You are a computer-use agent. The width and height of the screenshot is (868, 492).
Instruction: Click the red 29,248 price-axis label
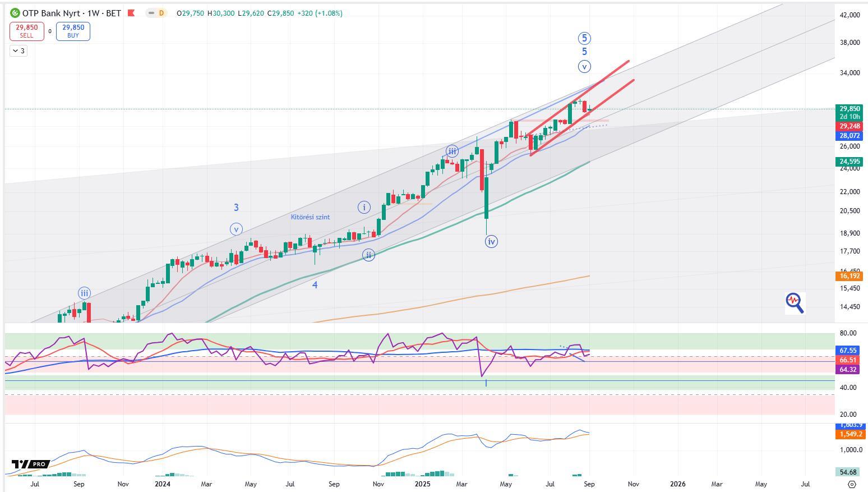click(x=849, y=127)
